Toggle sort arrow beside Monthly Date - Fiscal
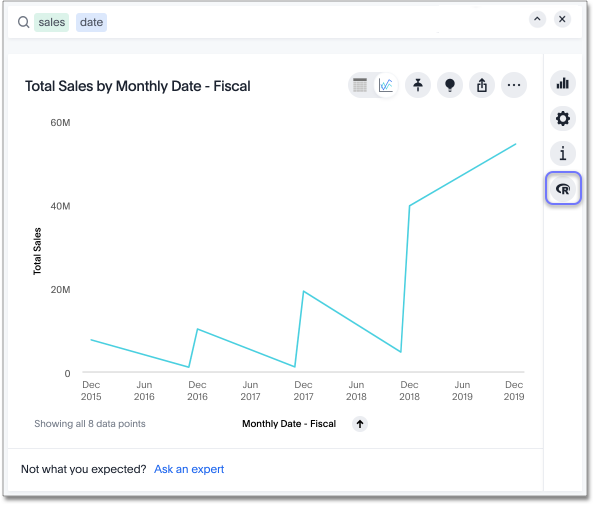Screen dimensions: 594x505 pyautogui.click(x=360, y=424)
